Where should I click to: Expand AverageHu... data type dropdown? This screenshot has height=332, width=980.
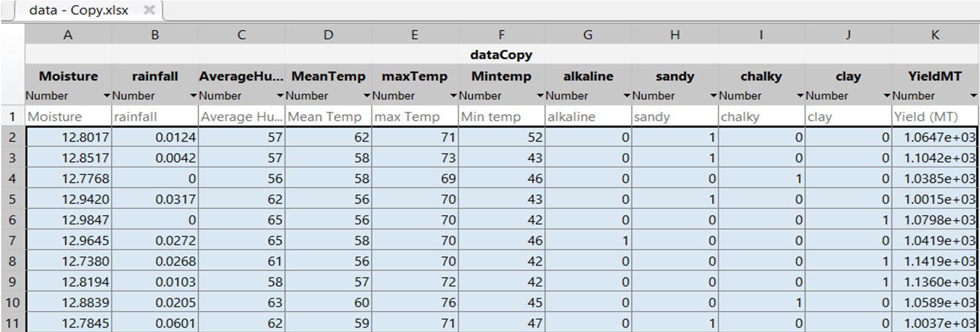pos(280,96)
